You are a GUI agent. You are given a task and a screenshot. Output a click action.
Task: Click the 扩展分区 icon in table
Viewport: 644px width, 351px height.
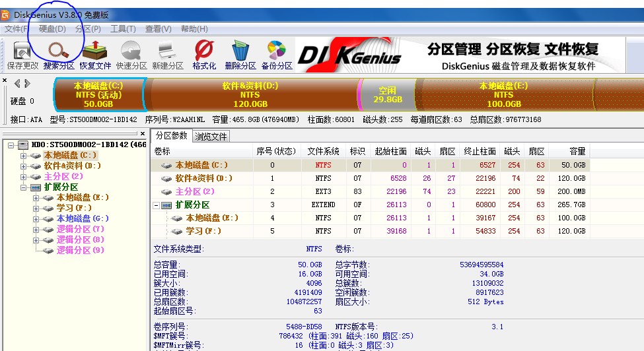click(x=166, y=205)
